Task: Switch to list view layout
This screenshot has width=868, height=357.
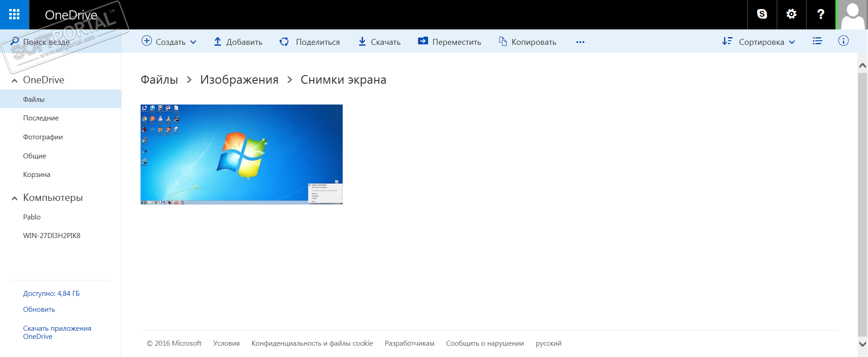Action: click(817, 41)
